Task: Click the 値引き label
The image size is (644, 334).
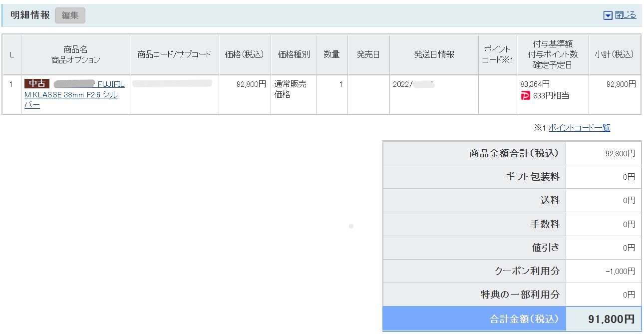Action: [x=546, y=247]
